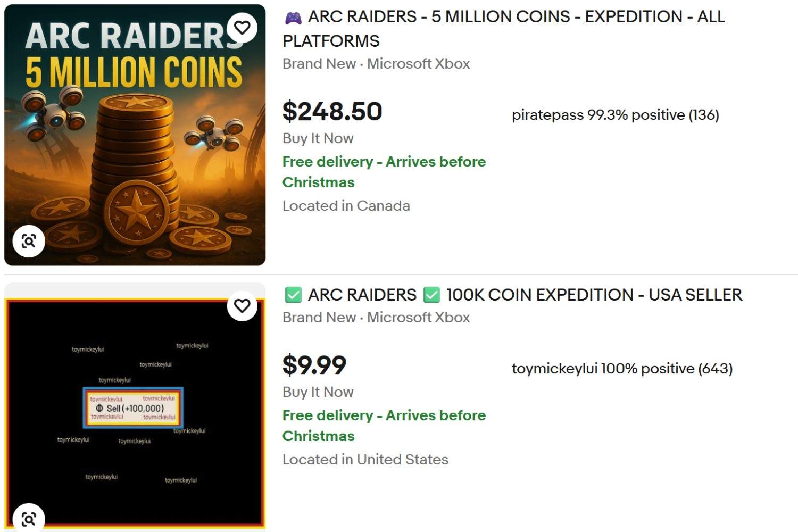View toymickeylui seller feedback
Screen dimensions: 798x532
pos(621,368)
